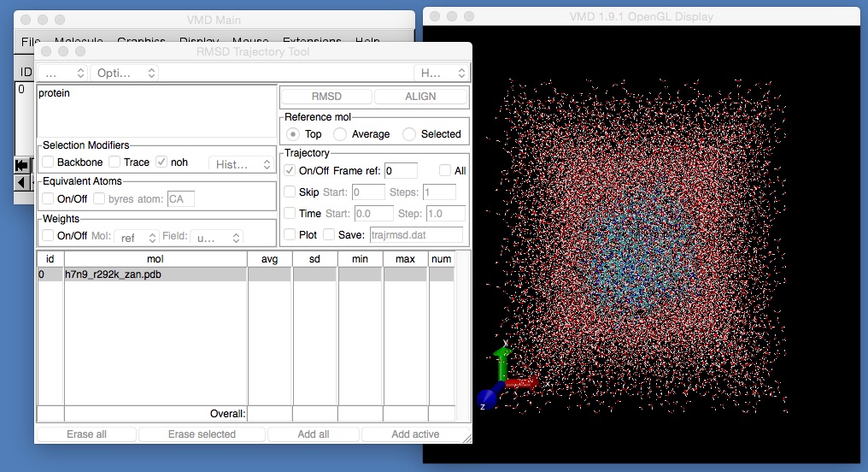Viewport: 868px width, 472px height.
Task: Select Top reference mol radio
Action: [x=293, y=134]
